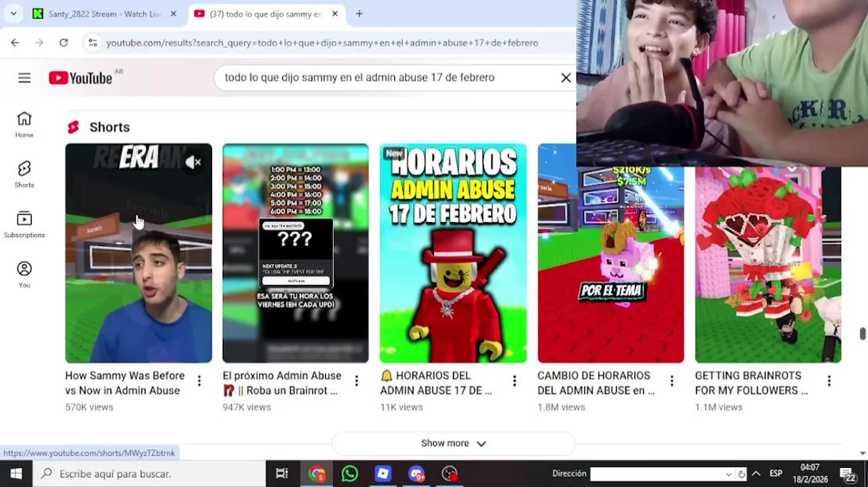The image size is (868, 487).
Task: Open options for 'How Sammy Was Before' short
Action: coord(199,381)
